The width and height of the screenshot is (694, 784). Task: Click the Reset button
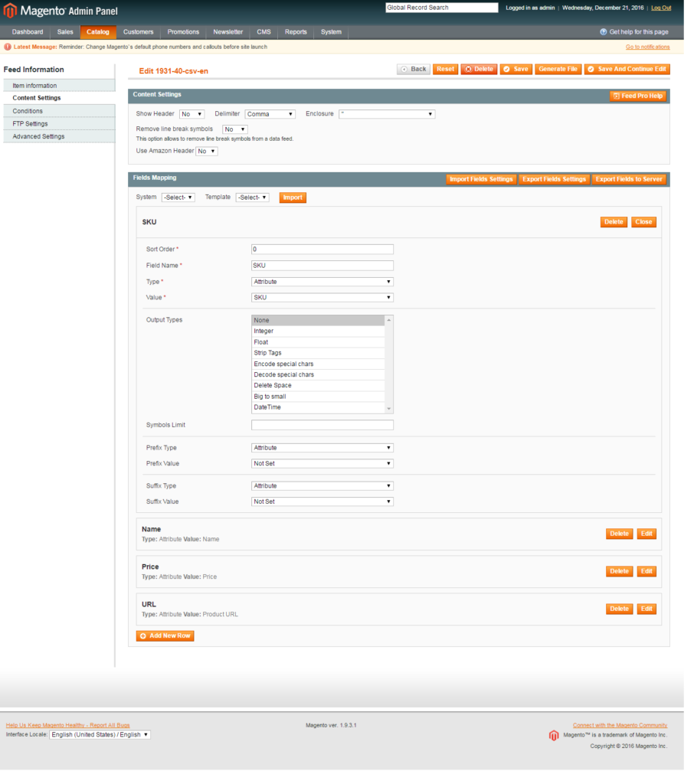pos(445,70)
